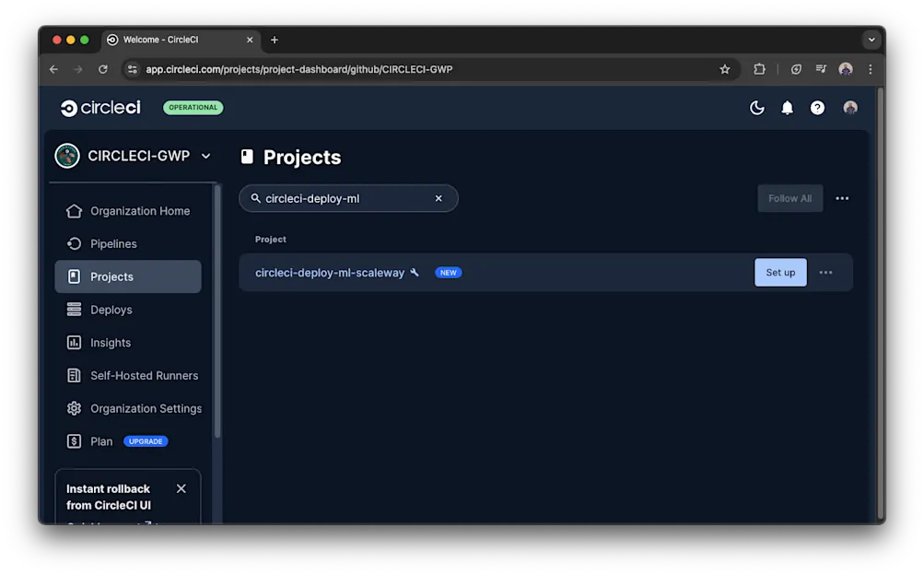Open the Insights panel
Viewport: 924px width, 575px height.
(x=109, y=342)
